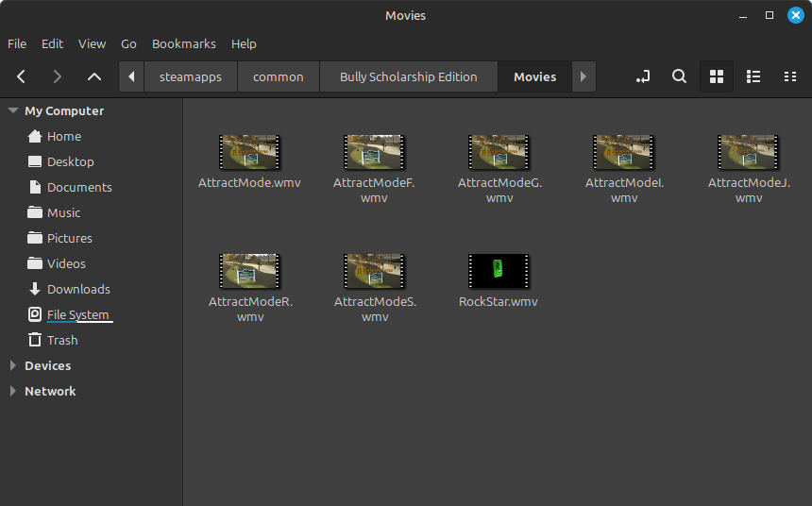Click the Videos label in the sidebar

point(66,263)
